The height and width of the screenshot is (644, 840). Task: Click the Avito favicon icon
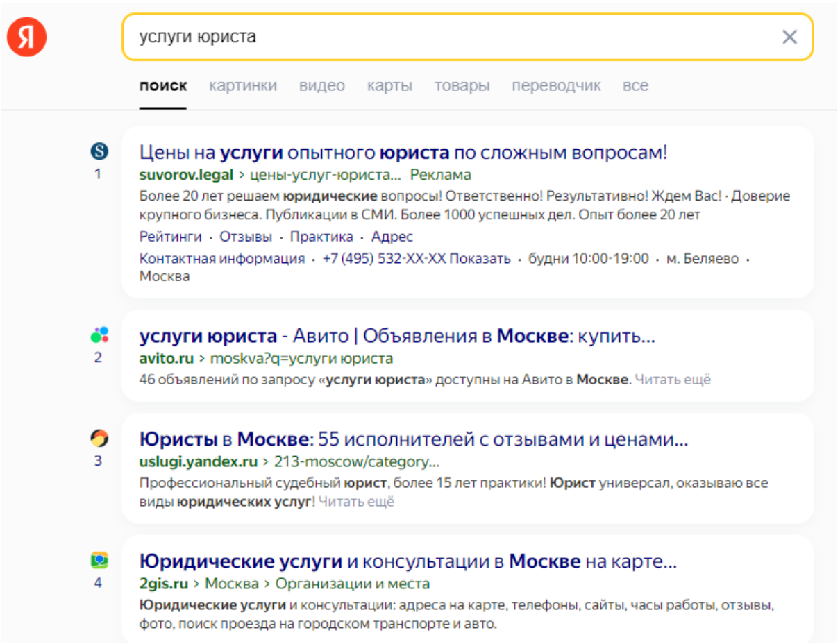(x=99, y=335)
